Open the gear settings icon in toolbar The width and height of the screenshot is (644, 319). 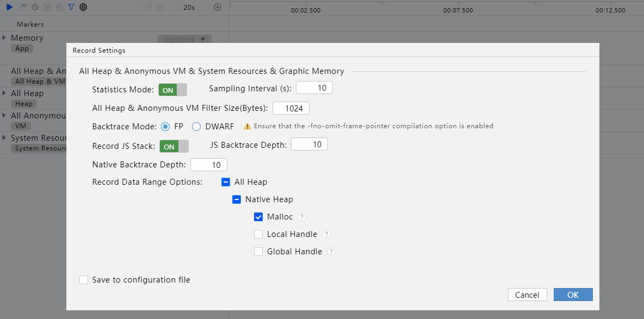click(83, 7)
